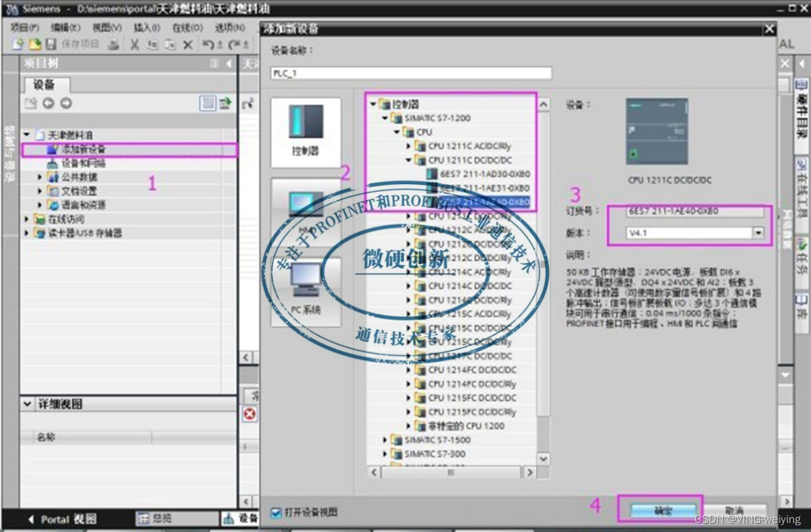811x532 pixels.
Task: Click the CPU 1211C device image
Action: (657, 132)
